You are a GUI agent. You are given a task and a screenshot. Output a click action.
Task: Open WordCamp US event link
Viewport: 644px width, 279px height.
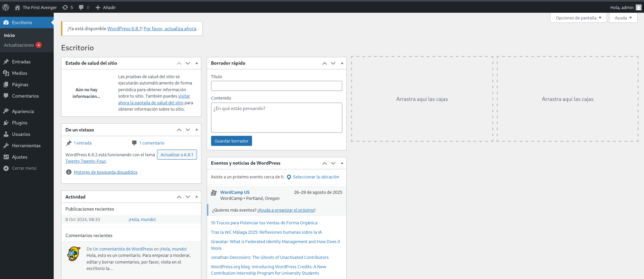coord(235,192)
